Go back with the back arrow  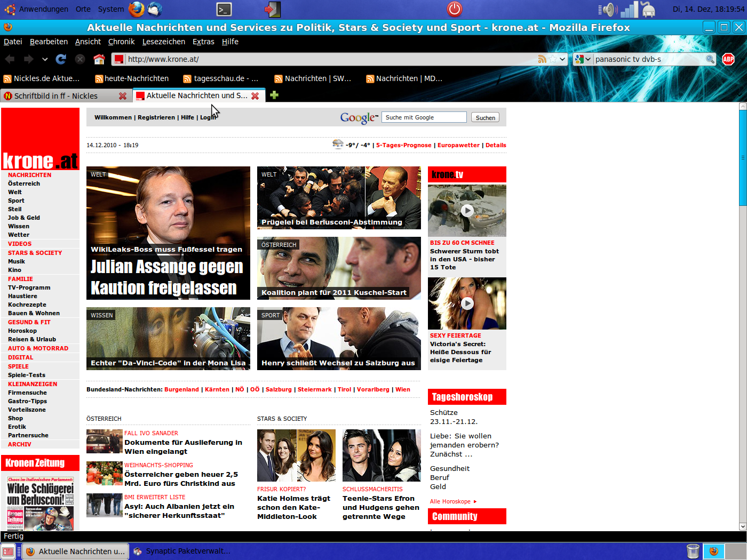(x=10, y=59)
